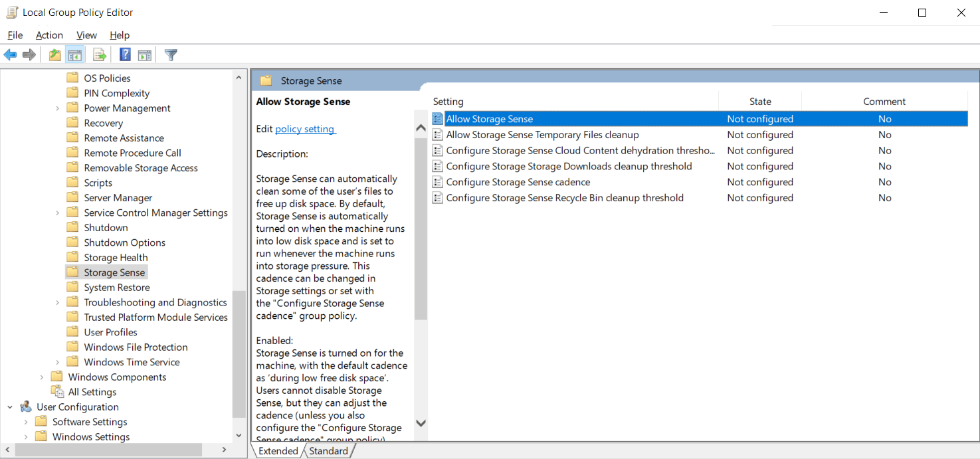Viewport: 980px width, 459px height.
Task: Click the Filter toolbar icon
Action: 170,54
